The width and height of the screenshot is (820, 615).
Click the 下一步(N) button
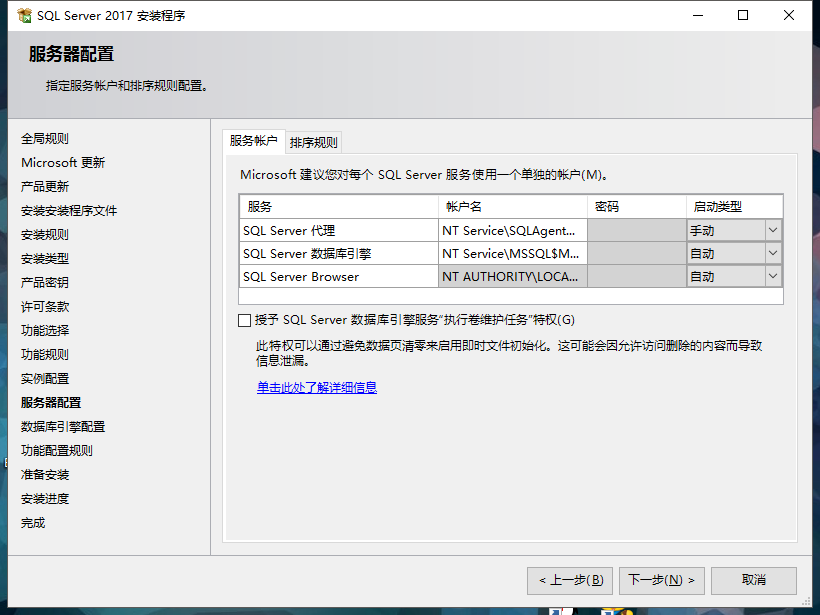pos(661,580)
